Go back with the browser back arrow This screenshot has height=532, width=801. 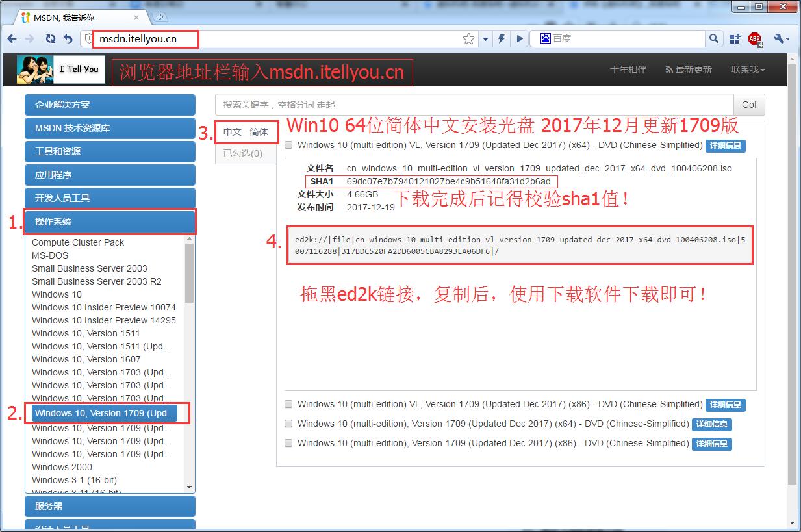(x=12, y=39)
